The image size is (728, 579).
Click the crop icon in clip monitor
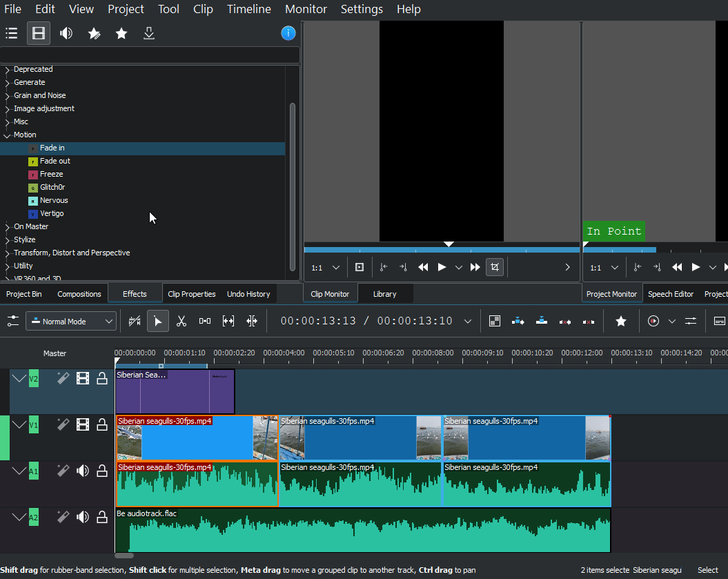tap(494, 267)
